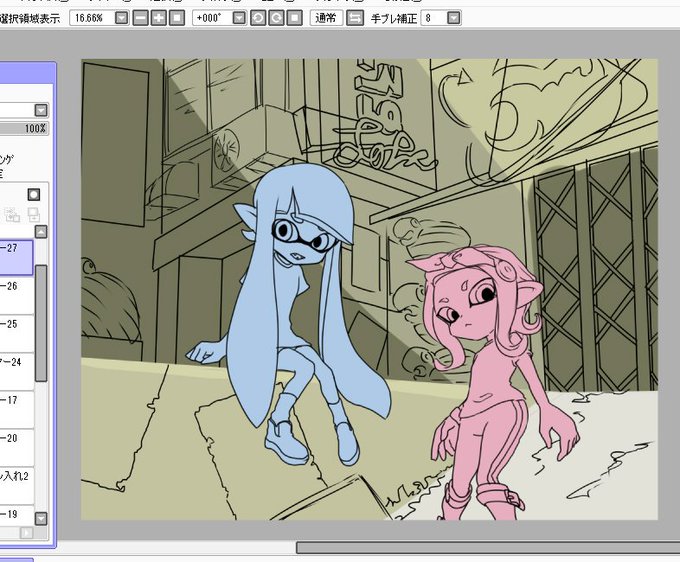The height and width of the screenshot is (562, 680).
Task: Select the layer ending in 17
Action: [x=16, y=410]
